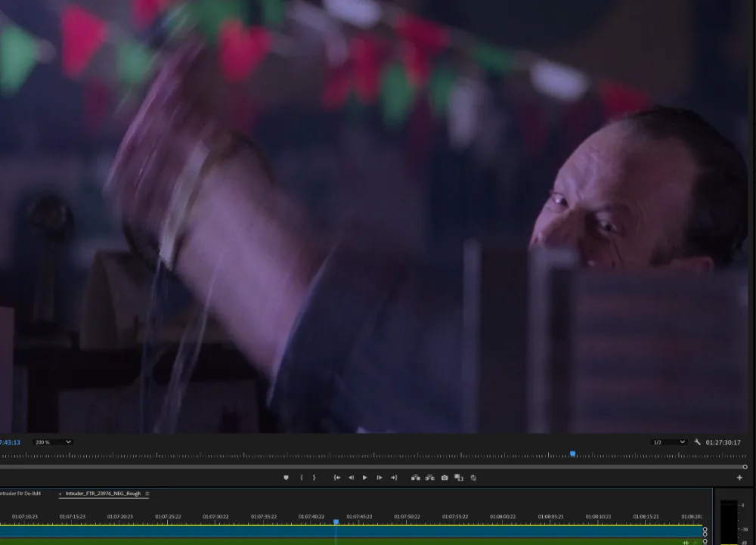756x545 pixels.
Task: Open the Button Editor plus icon
Action: coord(739,478)
